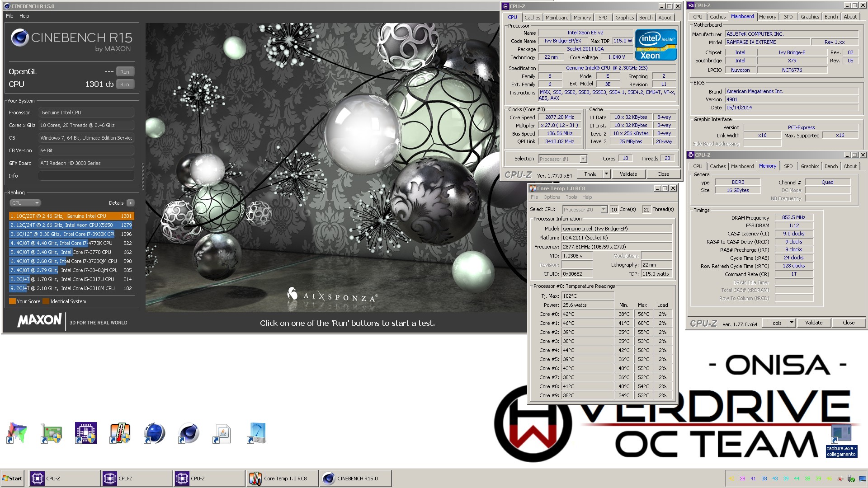
Task: Expand ranking Details arrow in Cinebench
Action: click(131, 203)
